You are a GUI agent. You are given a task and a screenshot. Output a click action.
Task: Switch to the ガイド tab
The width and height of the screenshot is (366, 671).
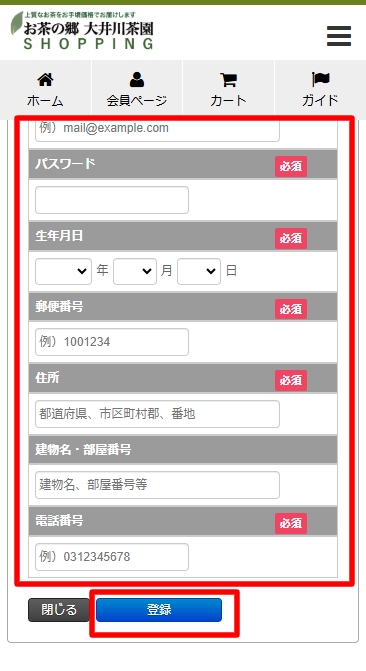(x=320, y=90)
